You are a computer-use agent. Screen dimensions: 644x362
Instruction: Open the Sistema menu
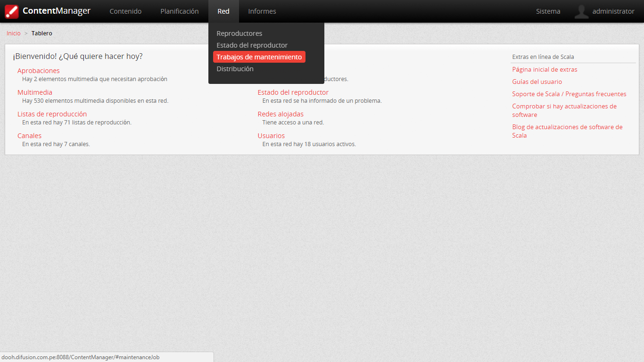point(548,11)
